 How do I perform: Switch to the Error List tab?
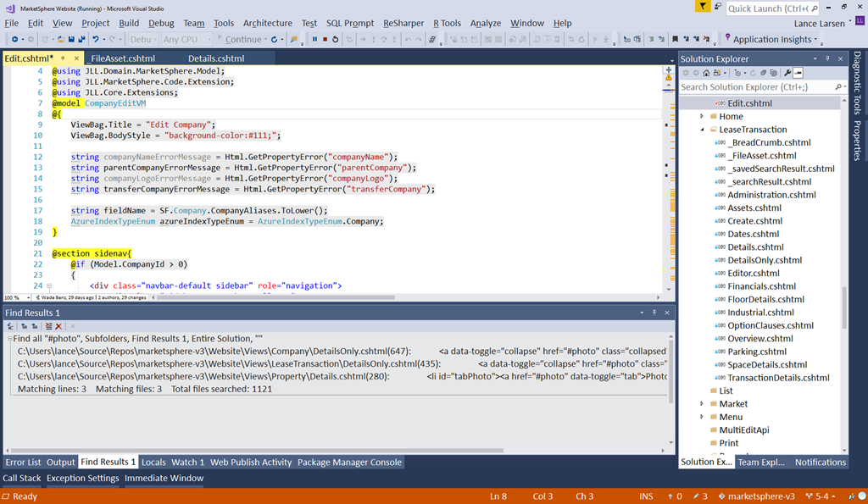[x=23, y=462]
